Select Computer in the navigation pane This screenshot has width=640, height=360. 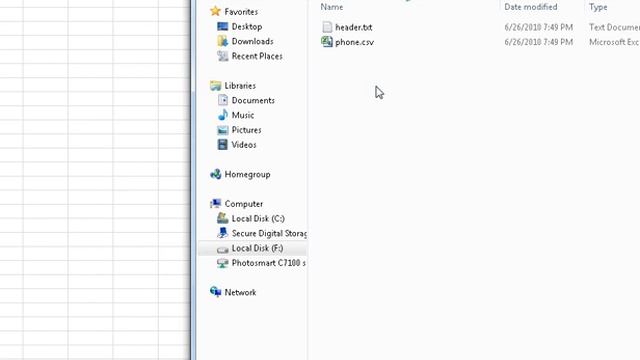244,204
